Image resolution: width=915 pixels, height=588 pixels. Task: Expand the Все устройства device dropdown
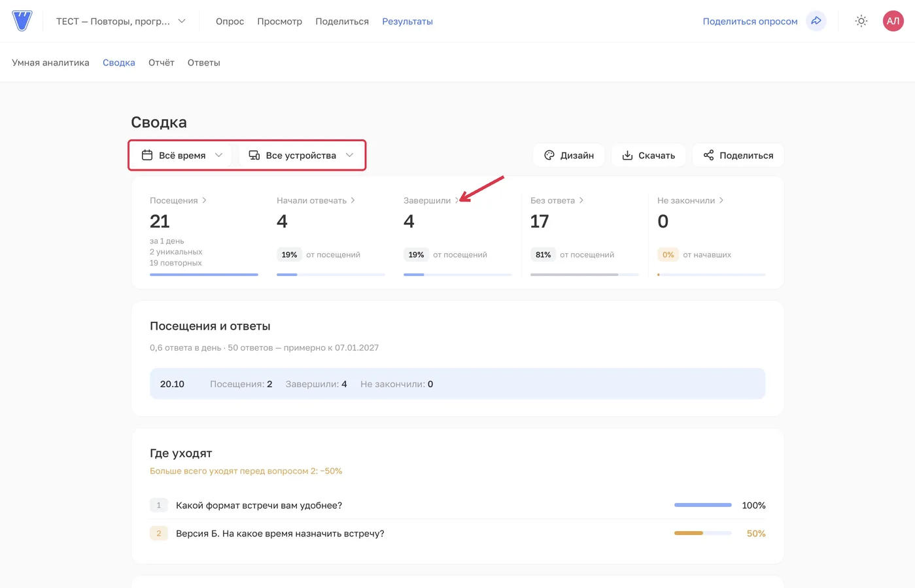[301, 155]
